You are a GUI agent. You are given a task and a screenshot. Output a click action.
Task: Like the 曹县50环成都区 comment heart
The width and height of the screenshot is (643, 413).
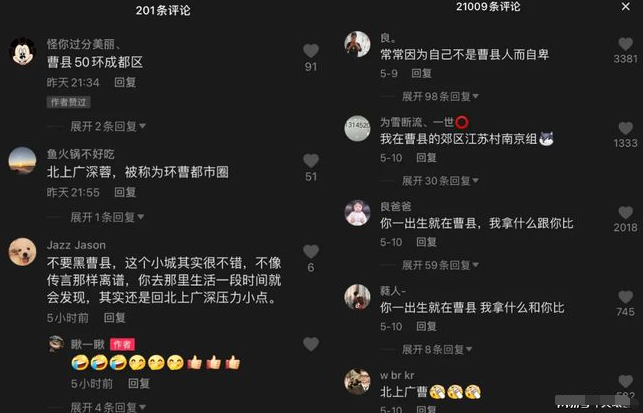coord(311,51)
